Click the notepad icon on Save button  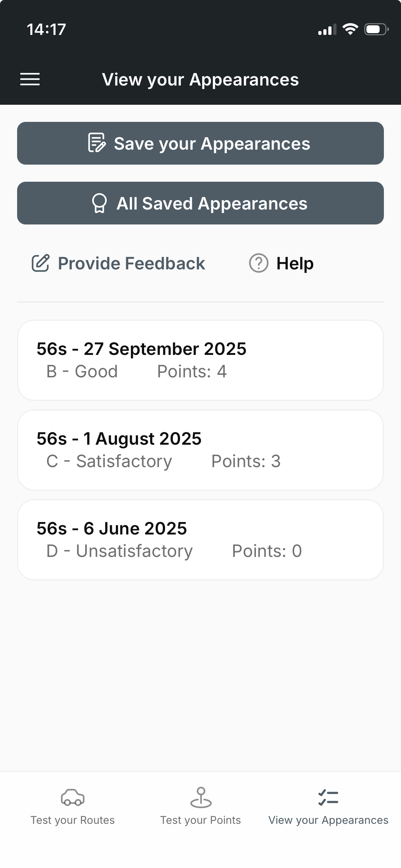click(x=97, y=143)
